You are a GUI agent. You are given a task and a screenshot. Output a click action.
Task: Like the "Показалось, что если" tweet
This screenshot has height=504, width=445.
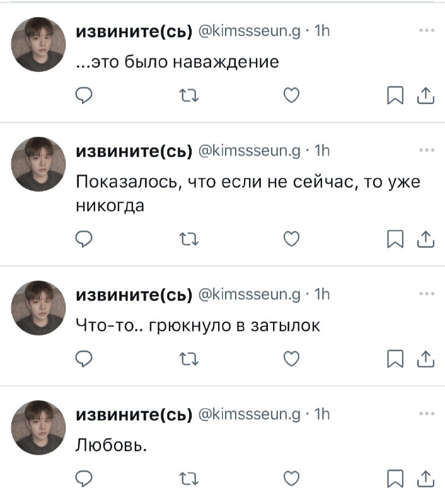pyautogui.click(x=292, y=239)
